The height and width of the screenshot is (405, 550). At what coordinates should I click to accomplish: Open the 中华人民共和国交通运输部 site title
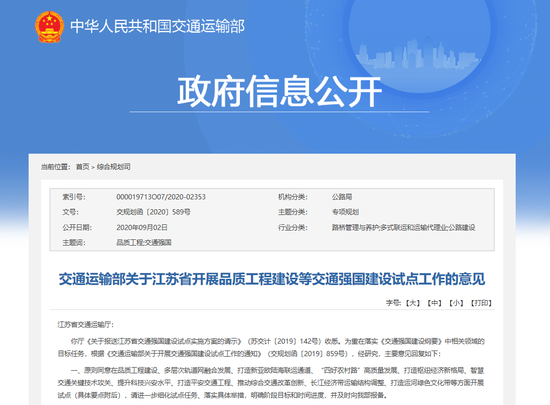pos(157,27)
